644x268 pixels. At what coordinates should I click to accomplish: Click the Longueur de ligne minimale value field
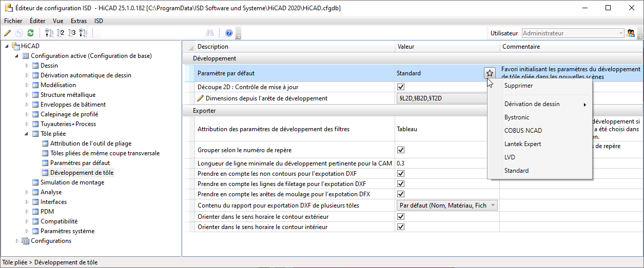pyautogui.click(x=447, y=163)
